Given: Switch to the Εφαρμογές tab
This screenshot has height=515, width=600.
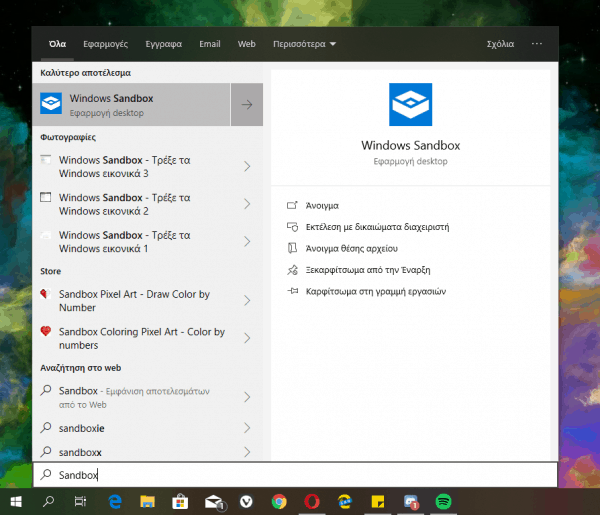Looking at the screenshot, I should (106, 44).
